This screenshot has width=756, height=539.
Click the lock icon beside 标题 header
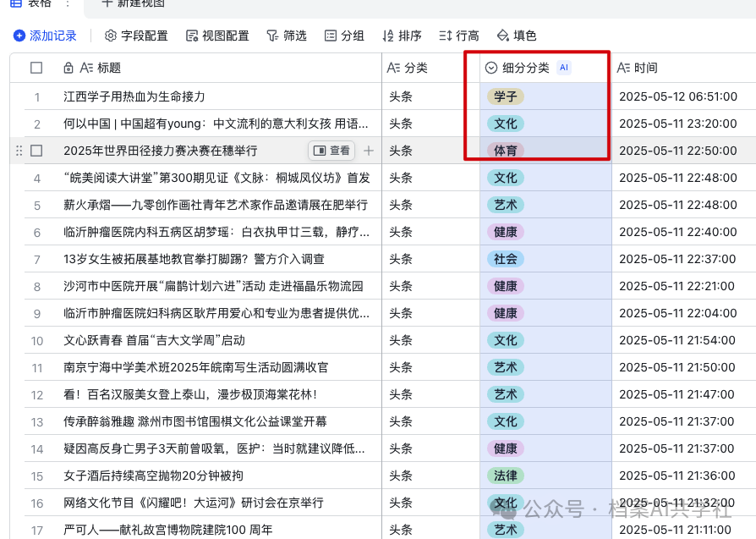[x=68, y=68]
